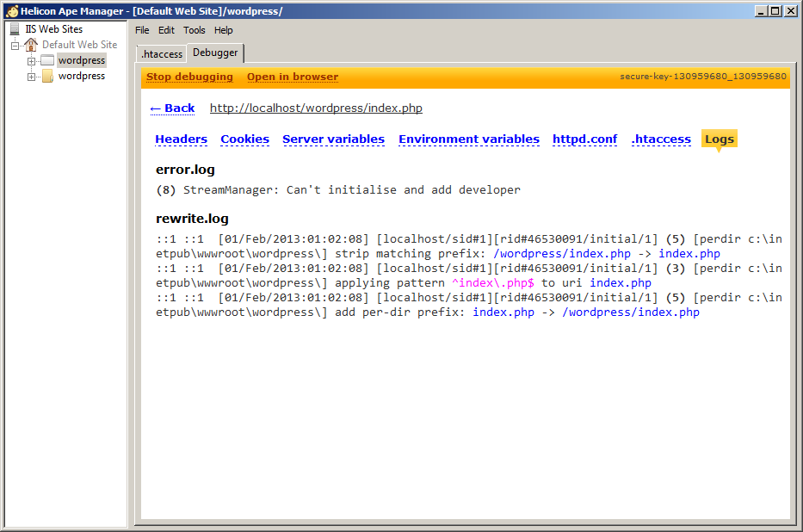
Task: View the Server variables section
Action: 333,139
